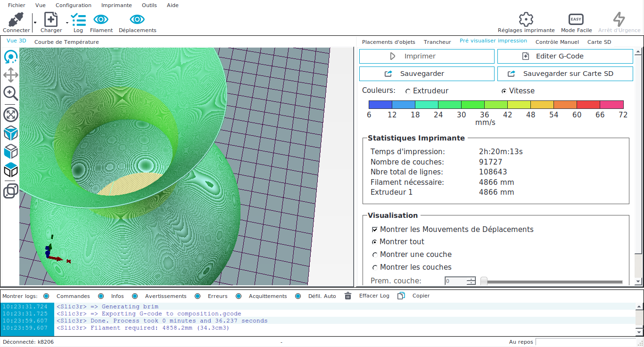
Task: Click the Arrêt d'Urgence icon
Action: click(619, 19)
